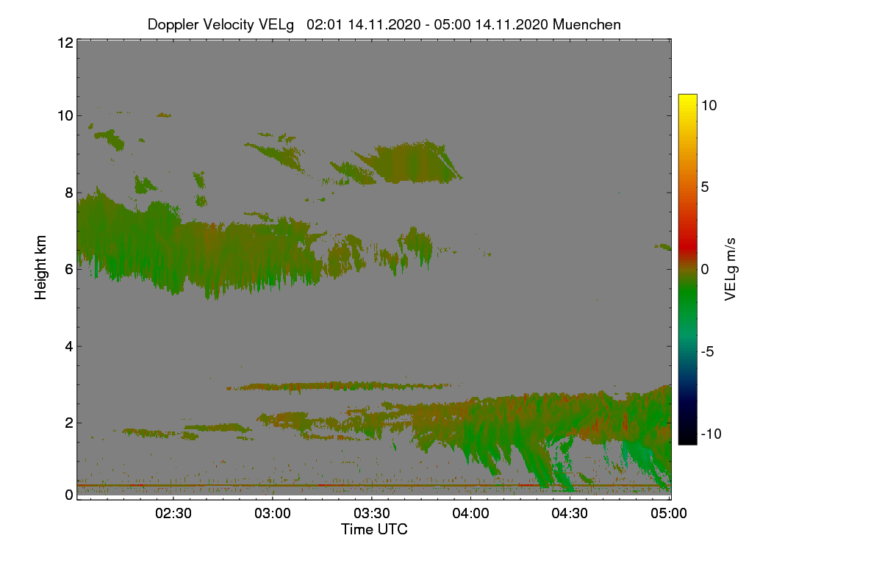Click the y-axis tick label '4'

tap(68, 345)
